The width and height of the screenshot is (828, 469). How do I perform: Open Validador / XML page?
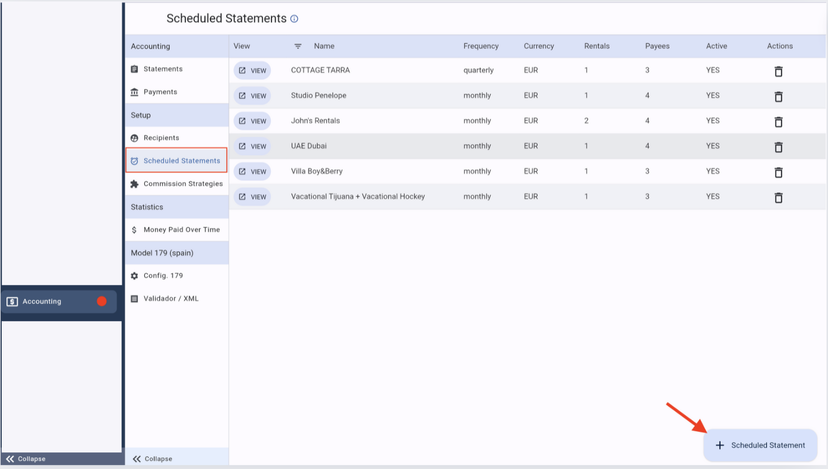pyautogui.click(x=171, y=299)
